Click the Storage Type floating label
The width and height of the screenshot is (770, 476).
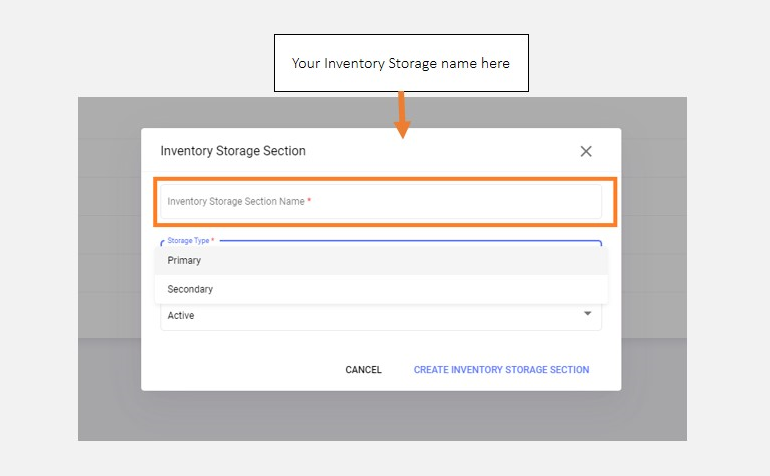click(190, 241)
